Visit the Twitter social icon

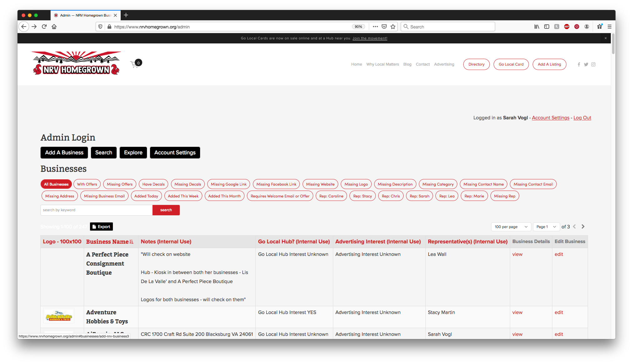tap(586, 64)
